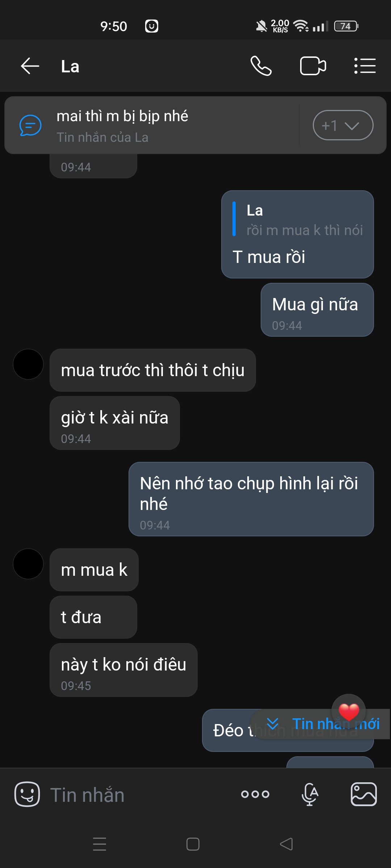Tap the voice message microphone icon
Image resolution: width=391 pixels, height=868 pixels.
(310, 794)
